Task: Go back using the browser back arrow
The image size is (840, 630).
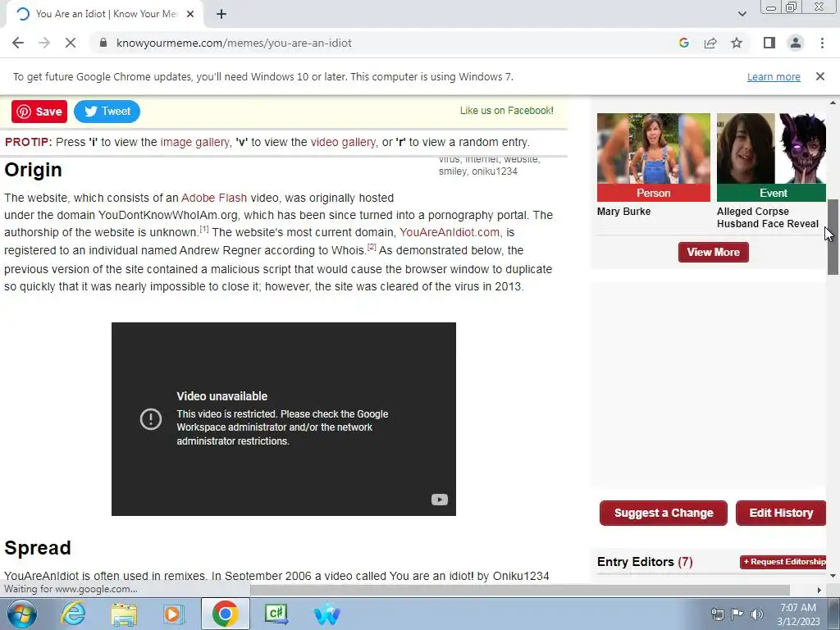Action: click(18, 43)
